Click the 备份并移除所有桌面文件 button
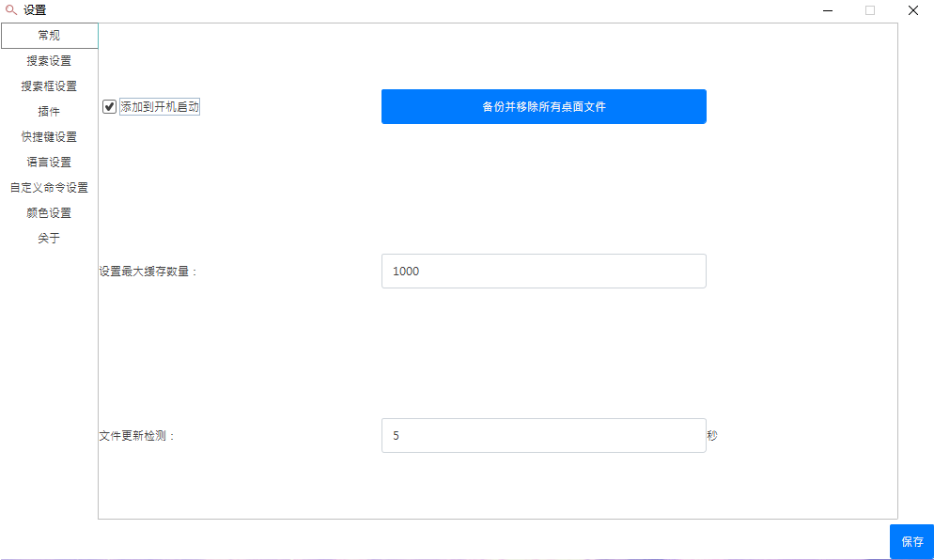Image resolution: width=934 pixels, height=560 pixels. click(x=543, y=107)
